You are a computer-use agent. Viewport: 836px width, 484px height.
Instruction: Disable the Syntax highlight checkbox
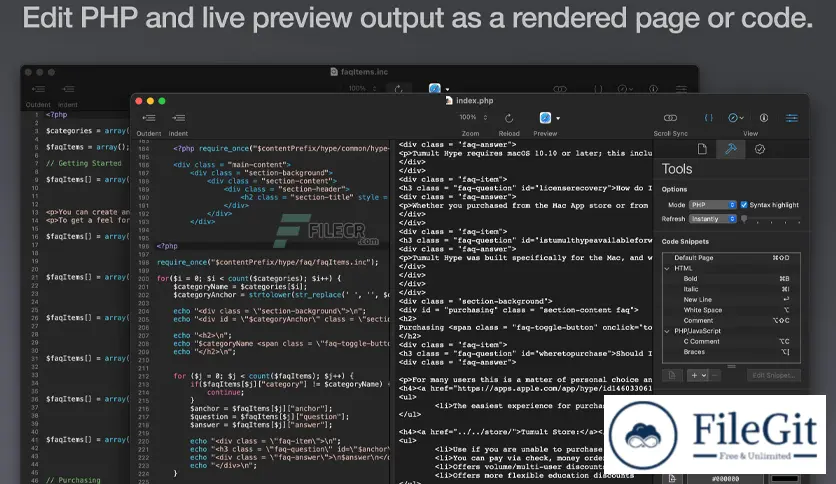pyautogui.click(x=744, y=205)
